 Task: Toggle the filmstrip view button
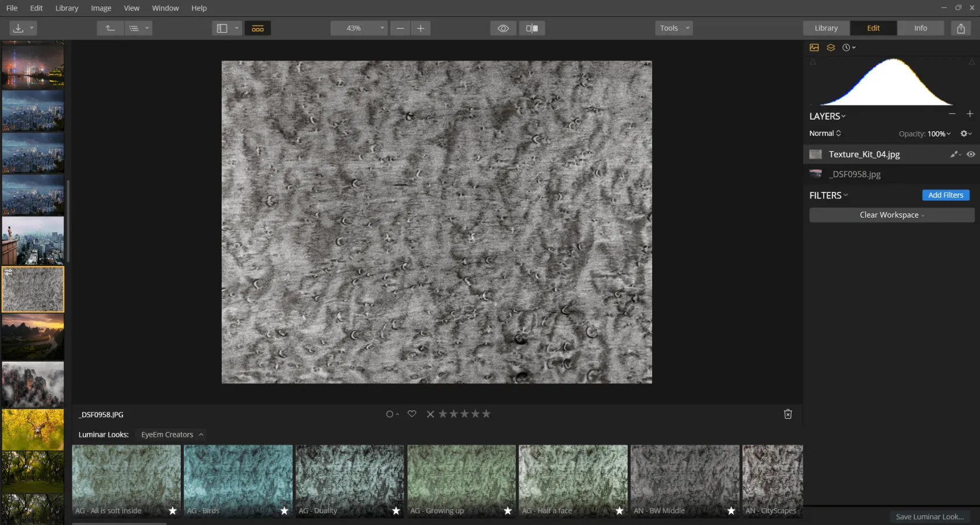[257, 28]
